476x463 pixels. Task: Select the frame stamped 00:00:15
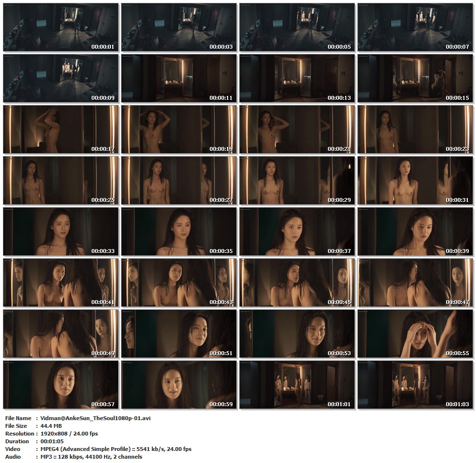tap(415, 78)
